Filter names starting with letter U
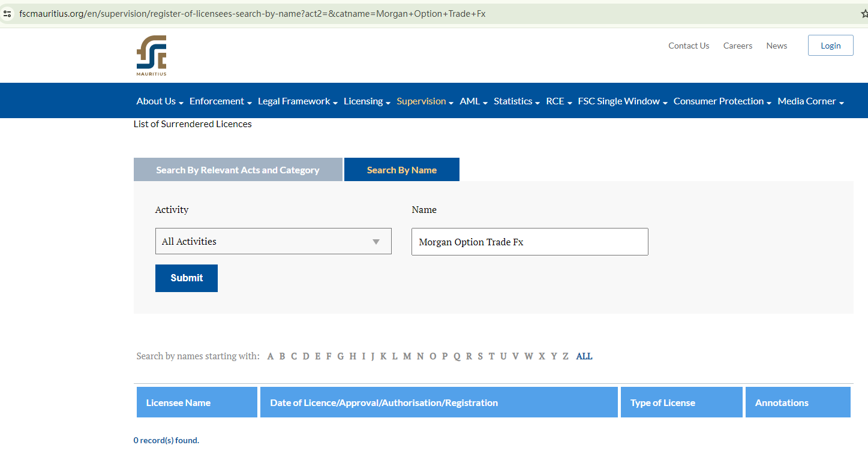Screen dimensions: 868x469 pos(504,356)
